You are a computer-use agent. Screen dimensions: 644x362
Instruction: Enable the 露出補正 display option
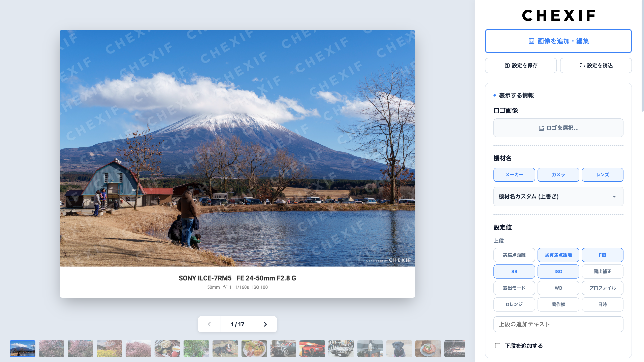click(603, 271)
